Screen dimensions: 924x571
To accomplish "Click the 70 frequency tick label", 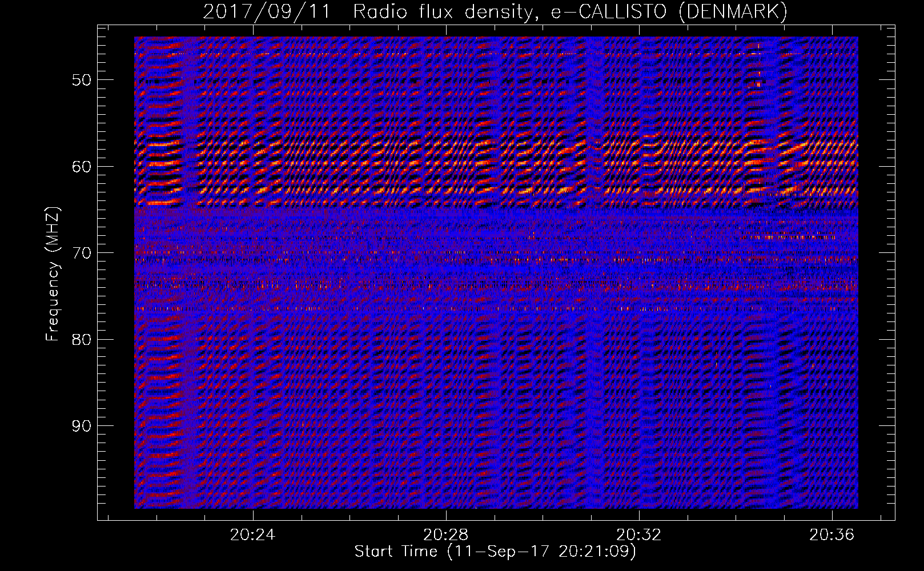I will (81, 252).
